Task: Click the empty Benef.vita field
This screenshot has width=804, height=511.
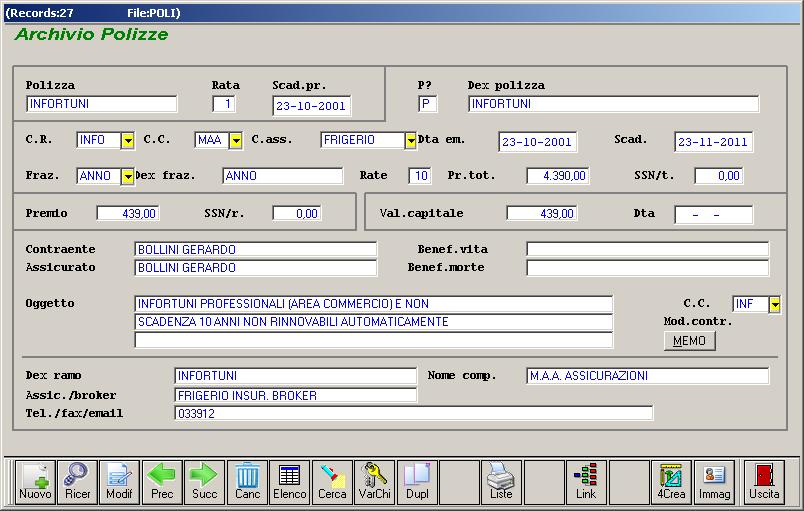Action: click(648, 250)
